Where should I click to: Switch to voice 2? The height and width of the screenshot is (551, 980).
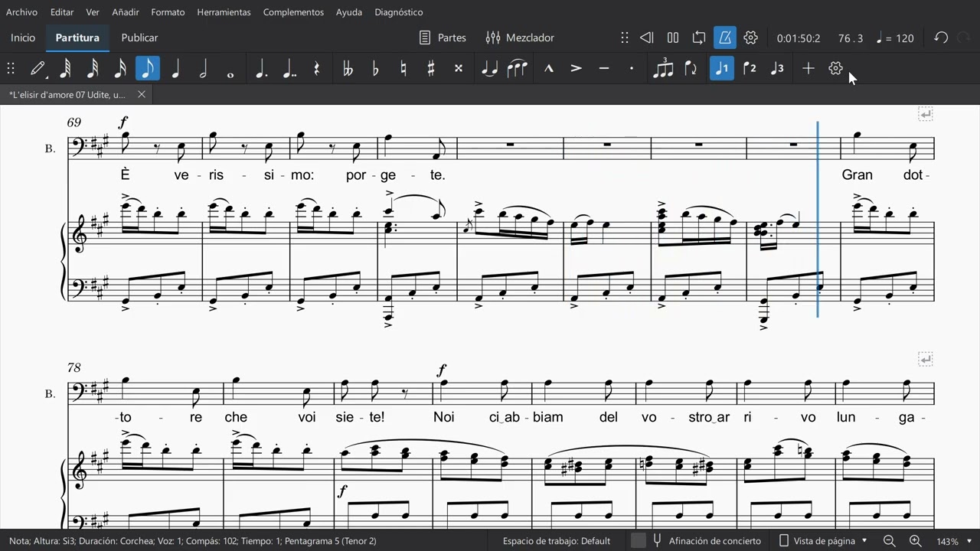pyautogui.click(x=750, y=68)
